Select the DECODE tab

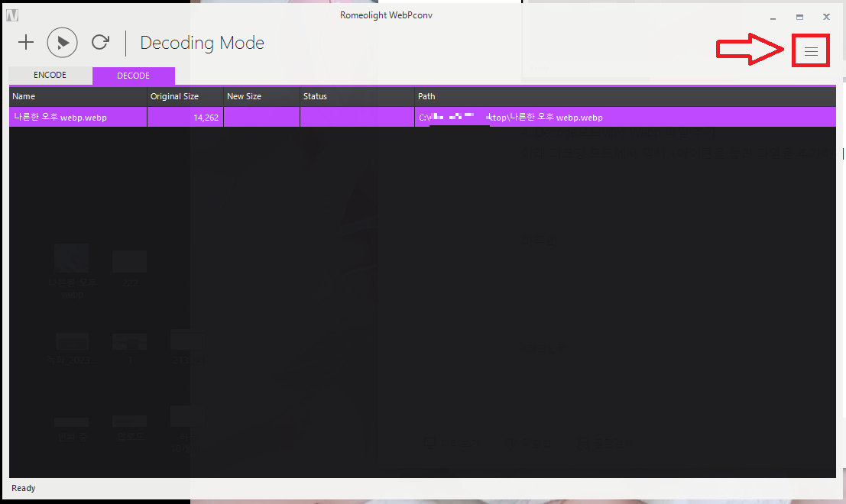point(133,76)
